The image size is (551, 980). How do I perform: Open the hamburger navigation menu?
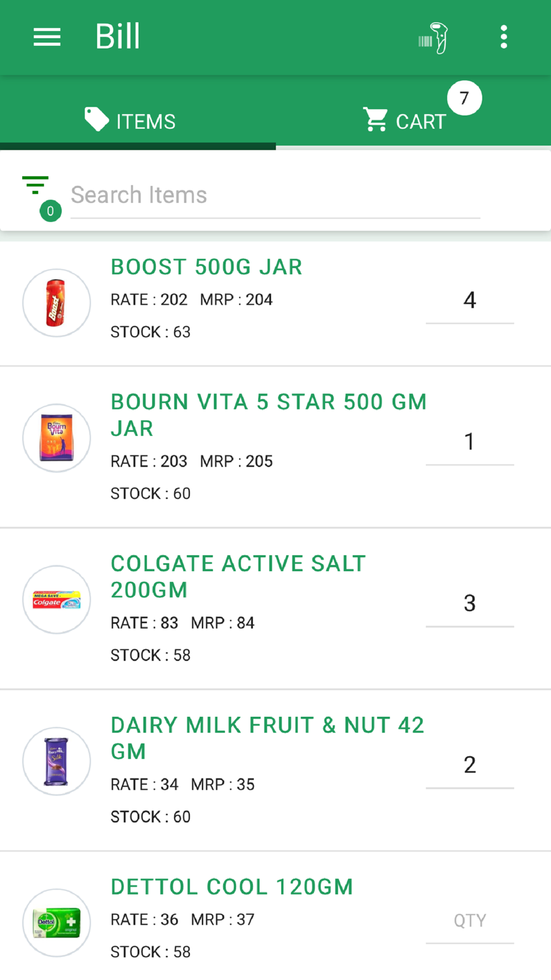[47, 37]
